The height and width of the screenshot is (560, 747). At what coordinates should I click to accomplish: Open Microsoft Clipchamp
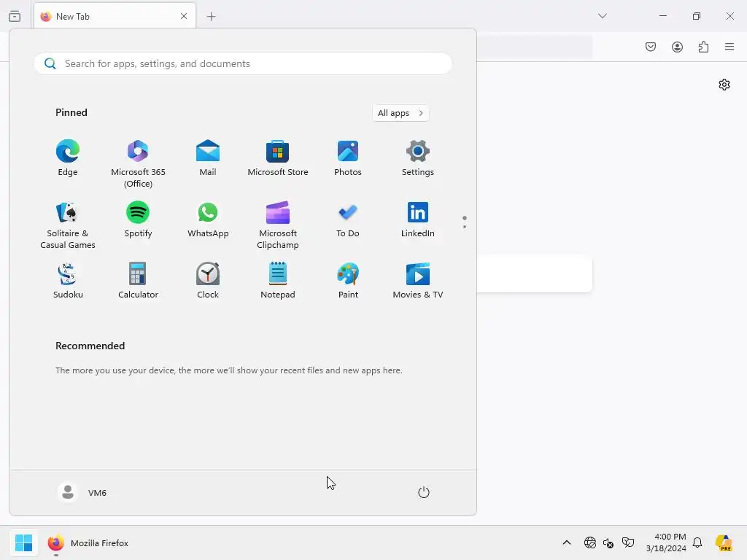click(x=278, y=225)
